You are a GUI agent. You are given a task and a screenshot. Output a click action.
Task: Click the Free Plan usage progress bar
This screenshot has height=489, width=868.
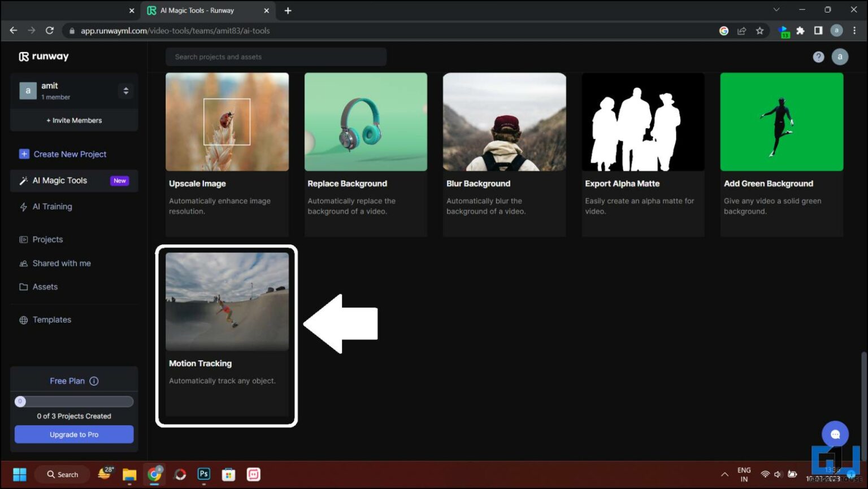coord(73,401)
